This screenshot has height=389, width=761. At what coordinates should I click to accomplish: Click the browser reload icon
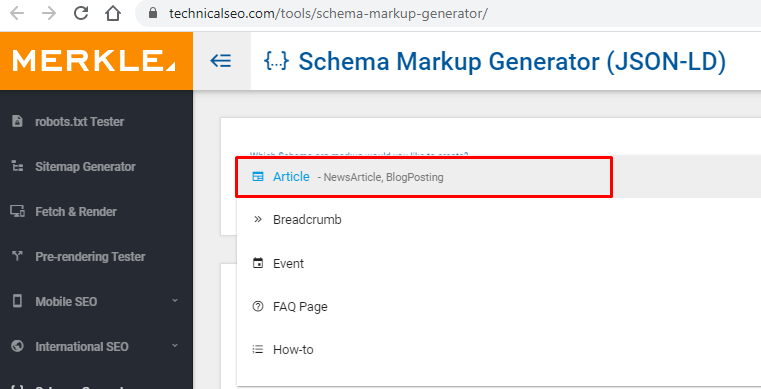(x=81, y=13)
